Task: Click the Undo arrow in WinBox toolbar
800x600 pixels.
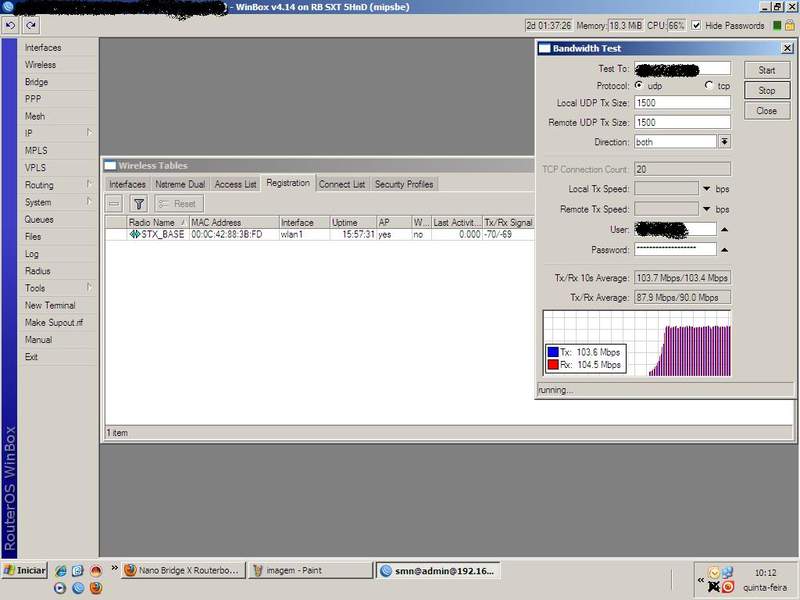Action: coord(10,25)
